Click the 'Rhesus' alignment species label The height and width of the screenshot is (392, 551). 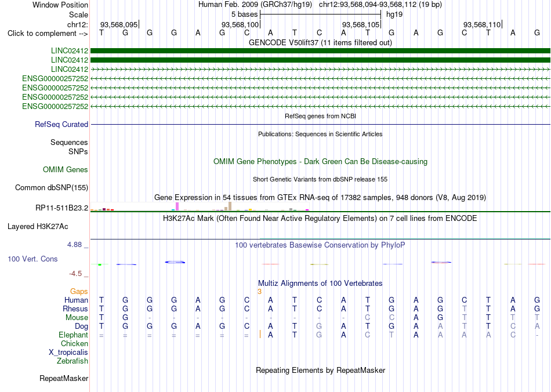(75, 308)
